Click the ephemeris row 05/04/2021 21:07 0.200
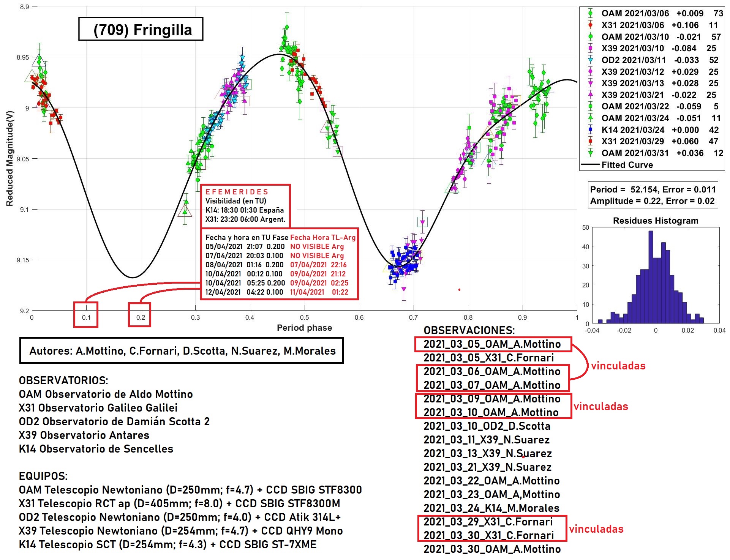 point(245,246)
